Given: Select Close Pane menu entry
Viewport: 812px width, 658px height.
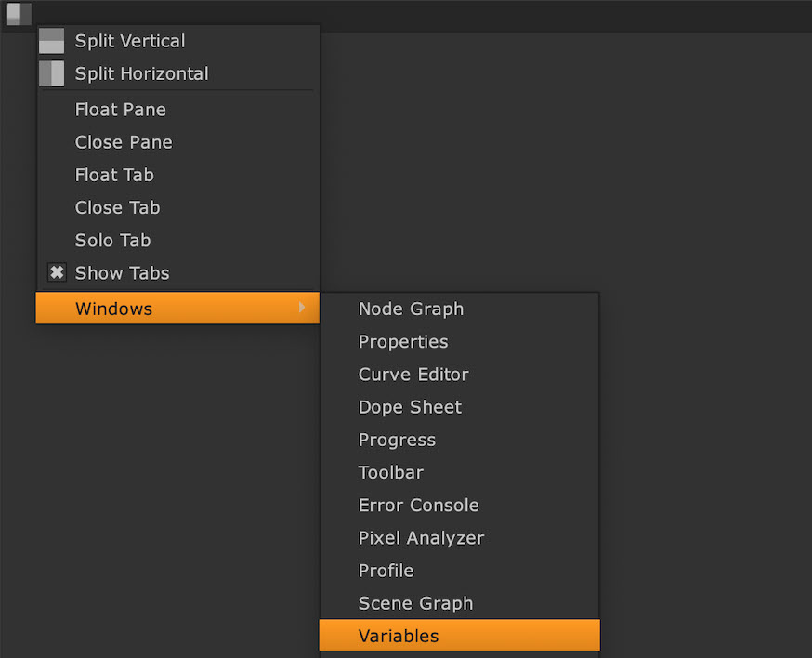Looking at the screenshot, I should pyautogui.click(x=124, y=142).
